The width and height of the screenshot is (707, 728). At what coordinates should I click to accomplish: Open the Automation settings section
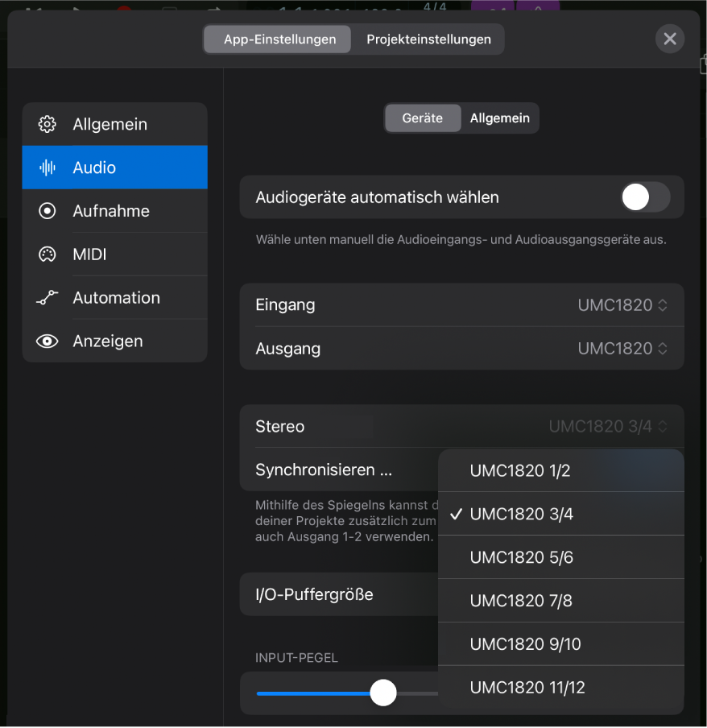click(x=114, y=297)
